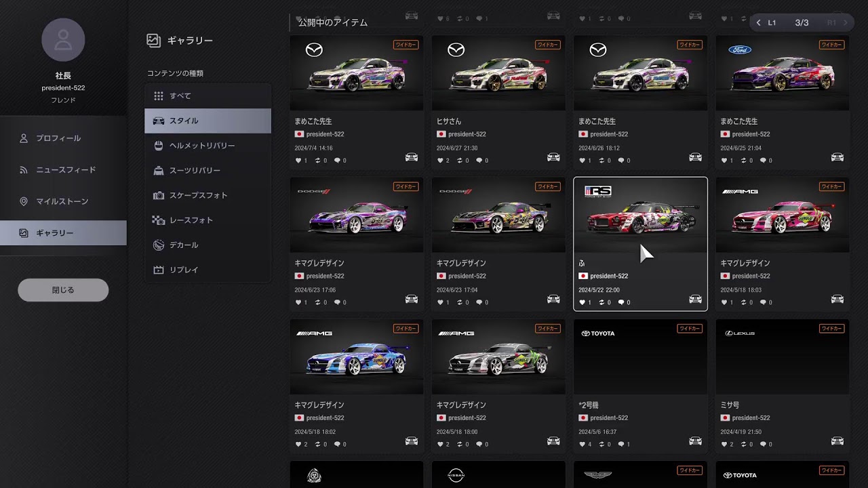Click like heart on 2024/7/4 14:16 item
This screenshot has width=868, height=488.
(x=298, y=161)
